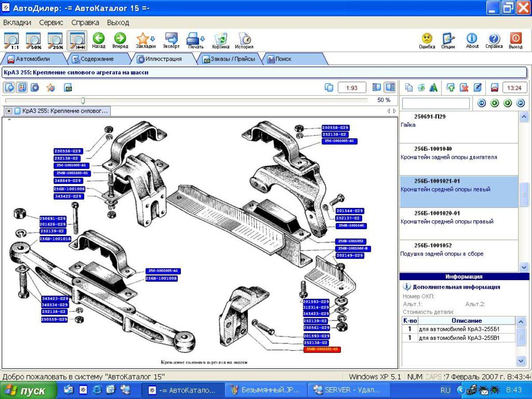
Task: Go back with the Назад button
Action: tap(98, 40)
